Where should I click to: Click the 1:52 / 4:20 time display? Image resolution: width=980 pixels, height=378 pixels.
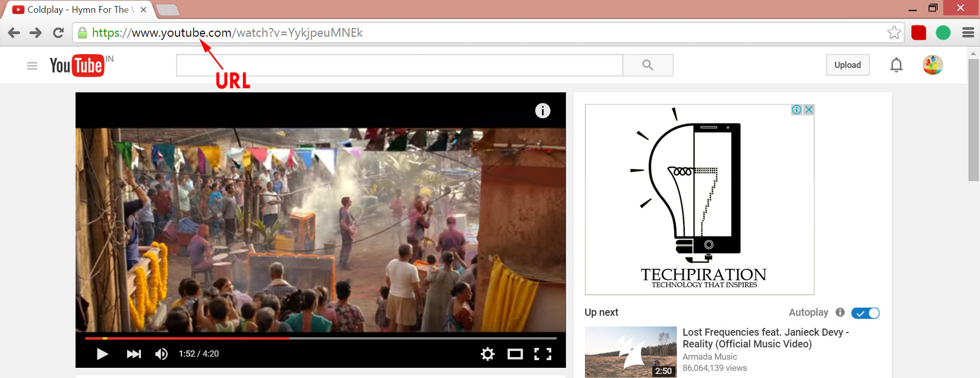pyautogui.click(x=199, y=354)
